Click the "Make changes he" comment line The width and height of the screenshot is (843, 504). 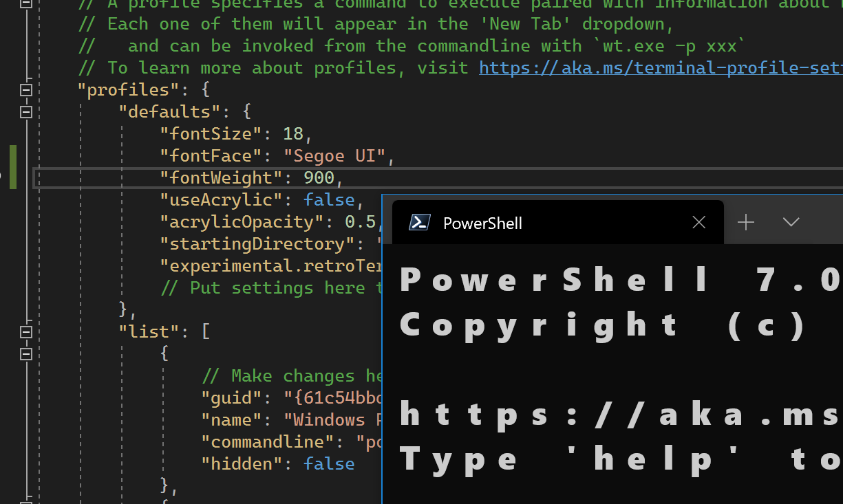(x=292, y=375)
